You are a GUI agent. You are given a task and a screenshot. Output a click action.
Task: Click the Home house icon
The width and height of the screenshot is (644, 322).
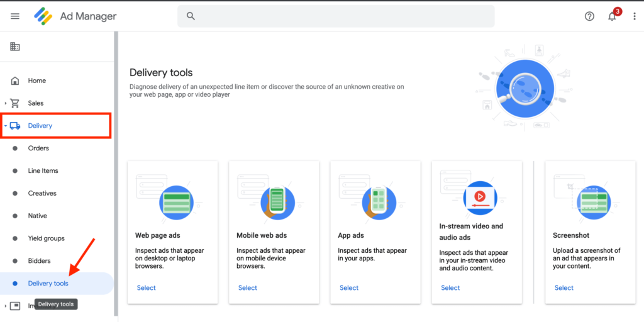tap(15, 80)
